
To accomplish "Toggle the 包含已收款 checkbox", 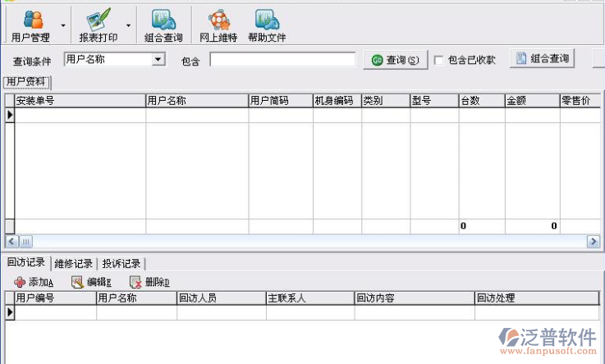I will click(x=438, y=60).
